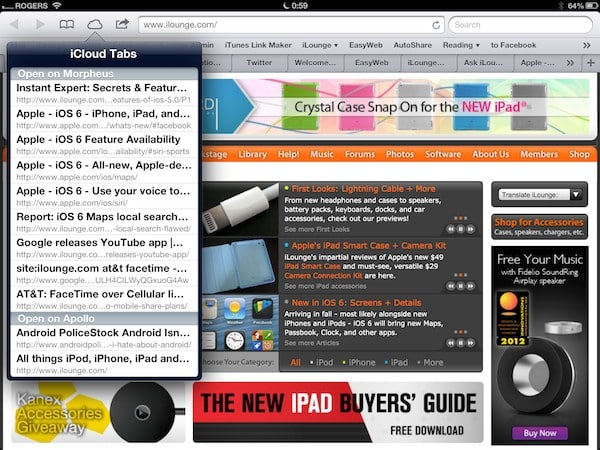600x450 pixels.
Task: Open the About Us menu item
Action: [x=491, y=154]
